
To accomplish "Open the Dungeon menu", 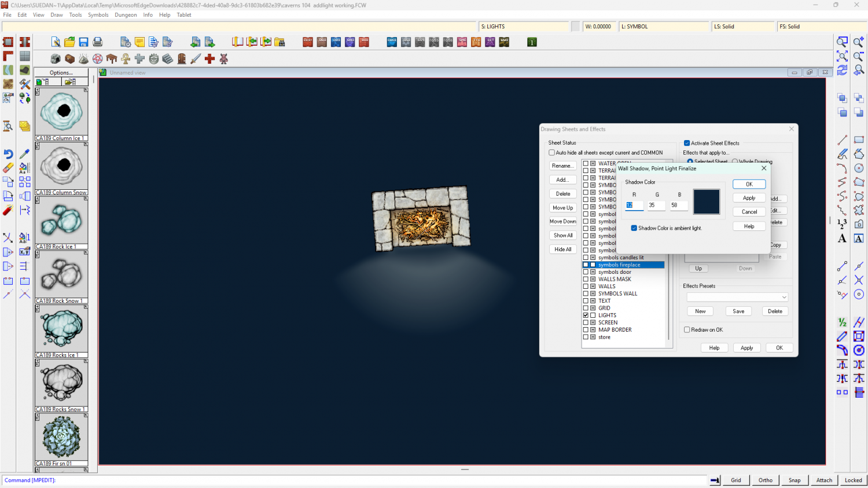I will tap(126, 15).
